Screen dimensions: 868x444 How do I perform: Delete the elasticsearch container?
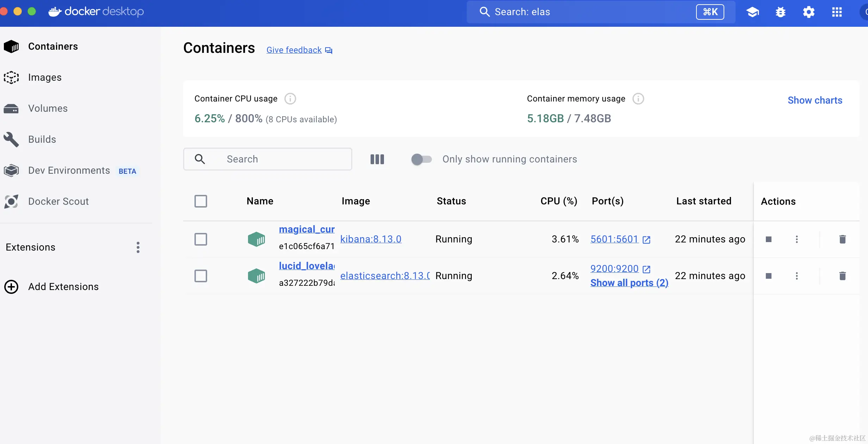[x=842, y=276]
